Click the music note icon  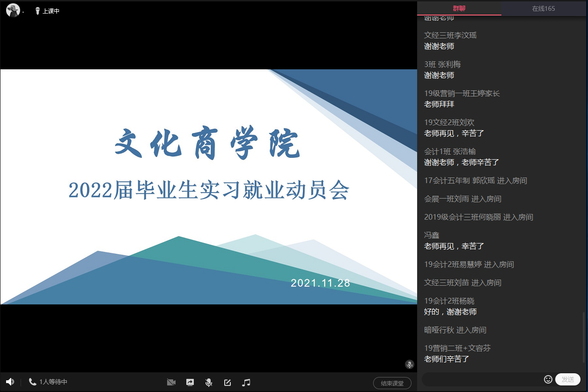point(246,382)
